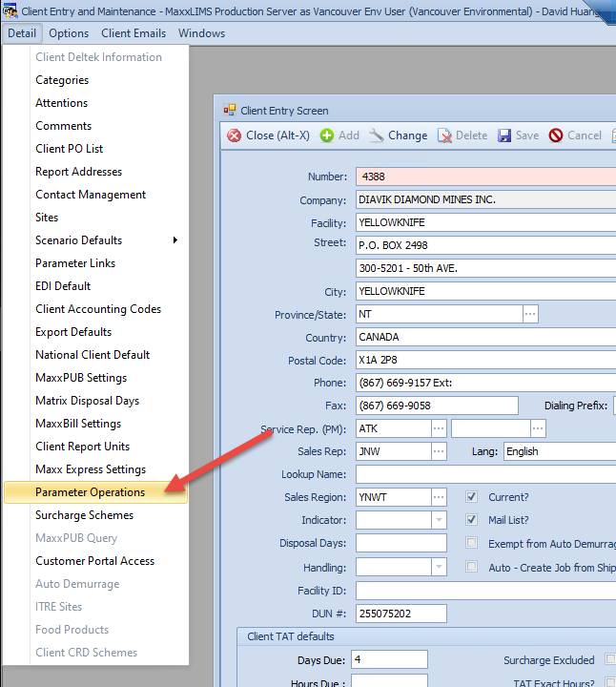
Task: Select National Client Default entry
Action: pos(96,355)
